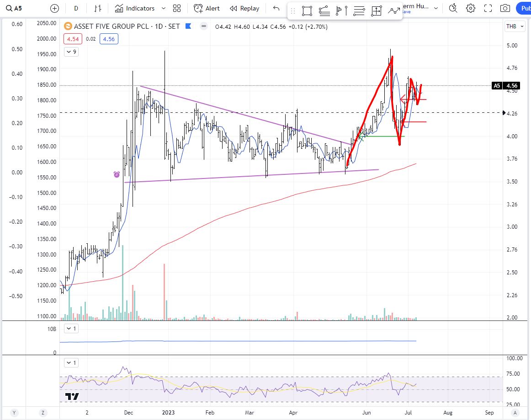The image size is (531, 420).
Task: Open the D interval selector
Action: tap(76, 9)
